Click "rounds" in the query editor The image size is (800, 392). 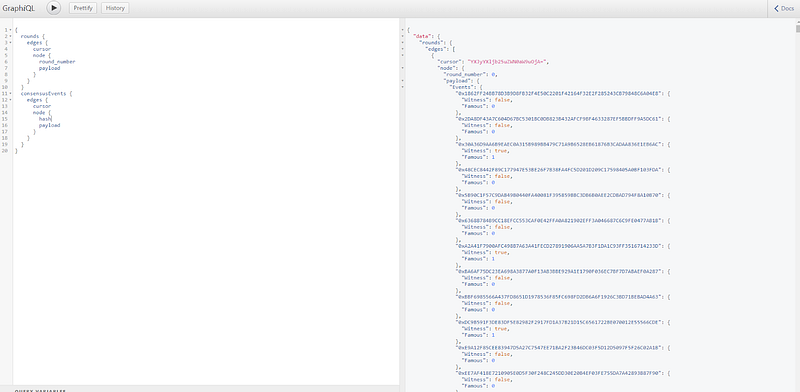(x=30, y=36)
